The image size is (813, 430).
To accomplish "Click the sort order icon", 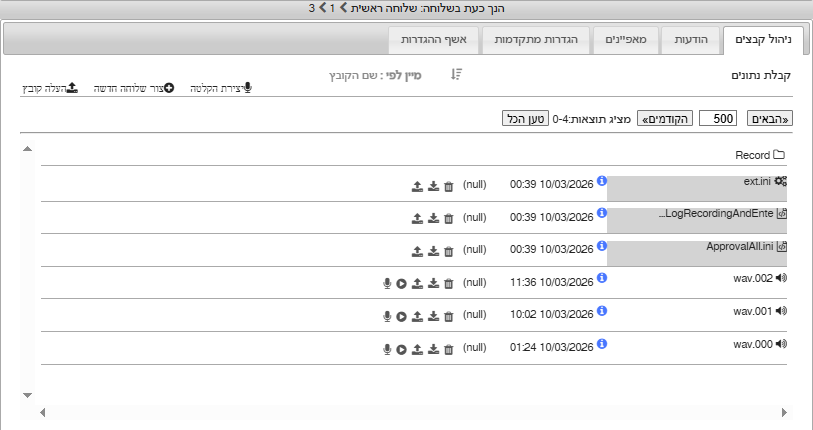I will pos(456,75).
